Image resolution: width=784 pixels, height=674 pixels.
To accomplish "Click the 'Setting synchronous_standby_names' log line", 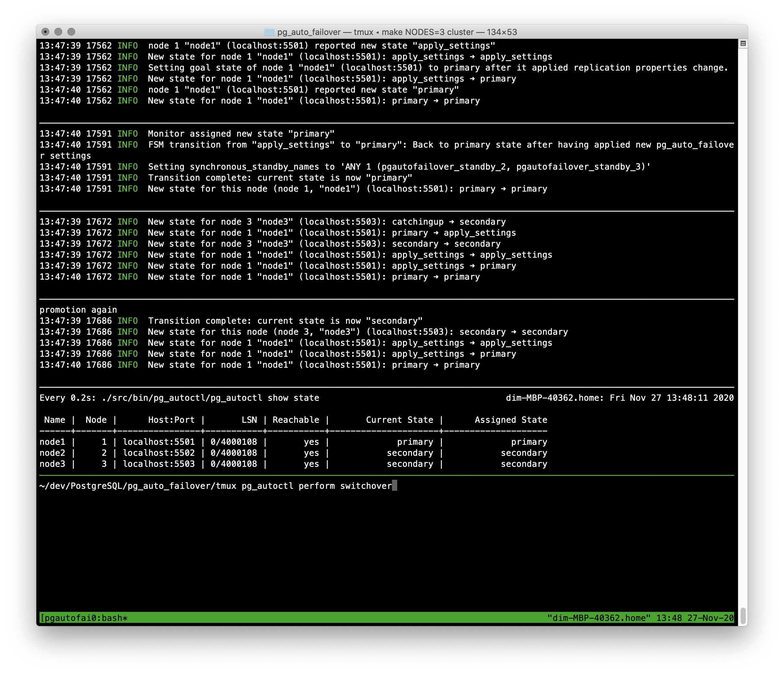I will click(345, 167).
